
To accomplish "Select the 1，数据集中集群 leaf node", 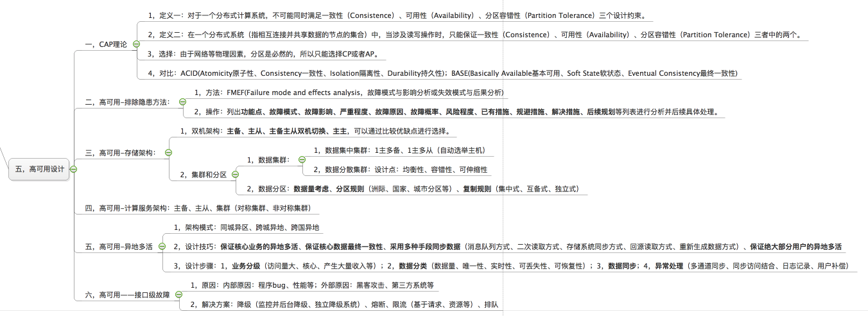I will [x=401, y=150].
